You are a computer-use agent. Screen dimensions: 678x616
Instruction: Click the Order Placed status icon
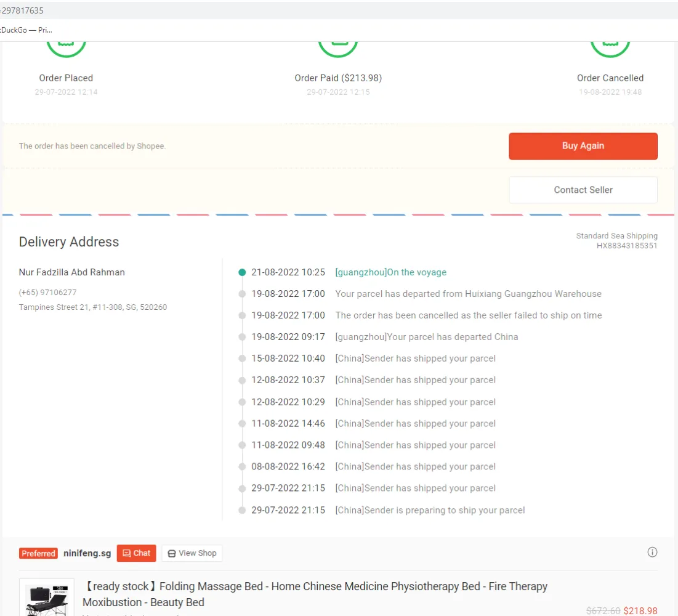(x=66, y=44)
